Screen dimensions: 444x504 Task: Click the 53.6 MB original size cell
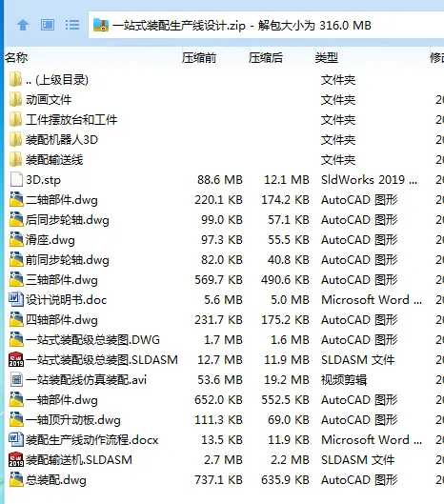pyautogui.click(x=220, y=380)
